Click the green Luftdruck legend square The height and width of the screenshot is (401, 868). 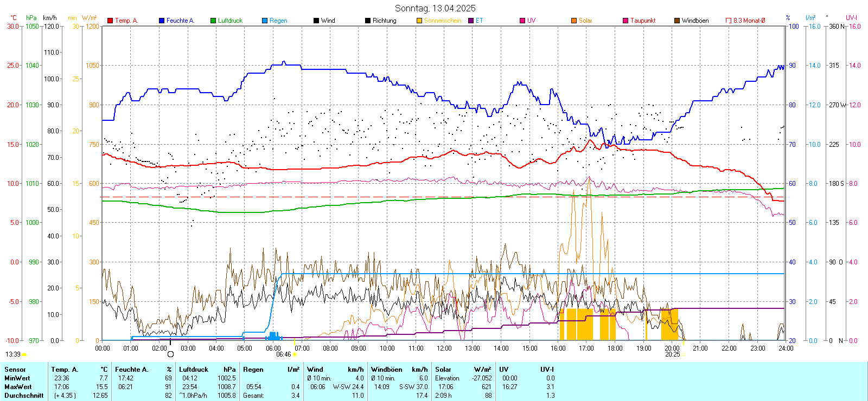[x=213, y=21]
